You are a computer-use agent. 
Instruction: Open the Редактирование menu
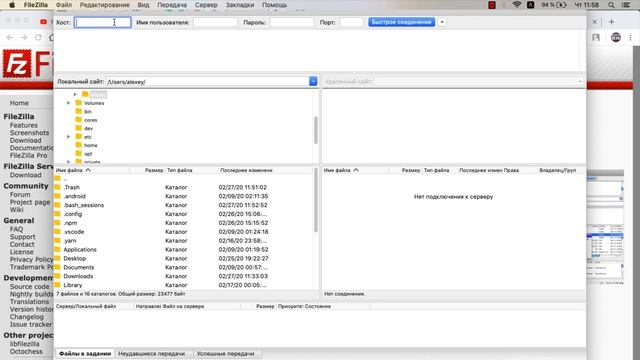[x=104, y=5]
